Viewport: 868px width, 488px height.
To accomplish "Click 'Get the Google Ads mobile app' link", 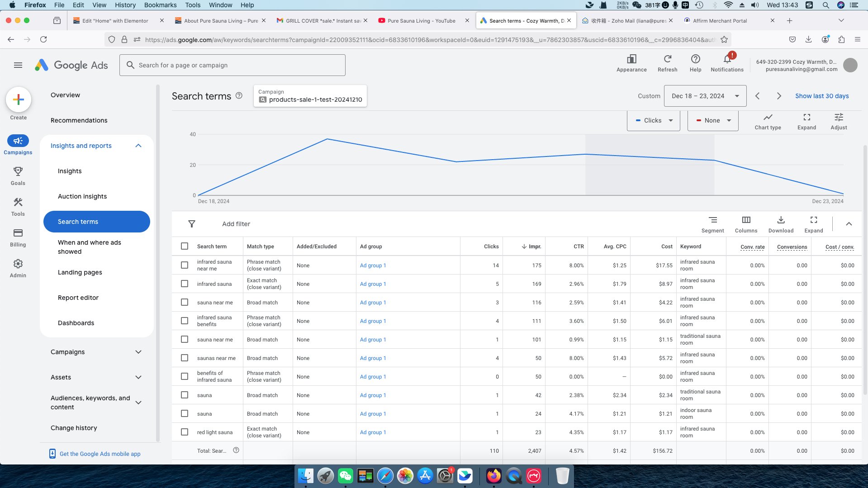I will 100,454.
